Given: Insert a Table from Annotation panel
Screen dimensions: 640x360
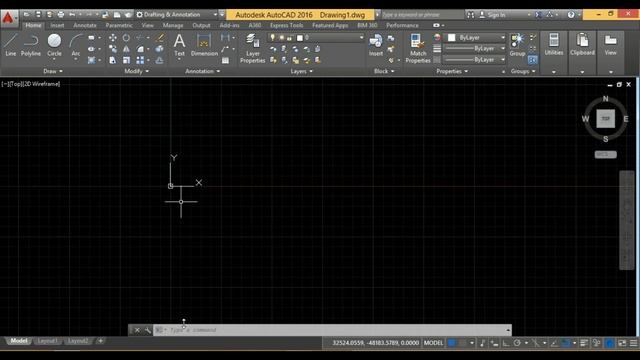Looking at the screenshot, I should (x=225, y=60).
